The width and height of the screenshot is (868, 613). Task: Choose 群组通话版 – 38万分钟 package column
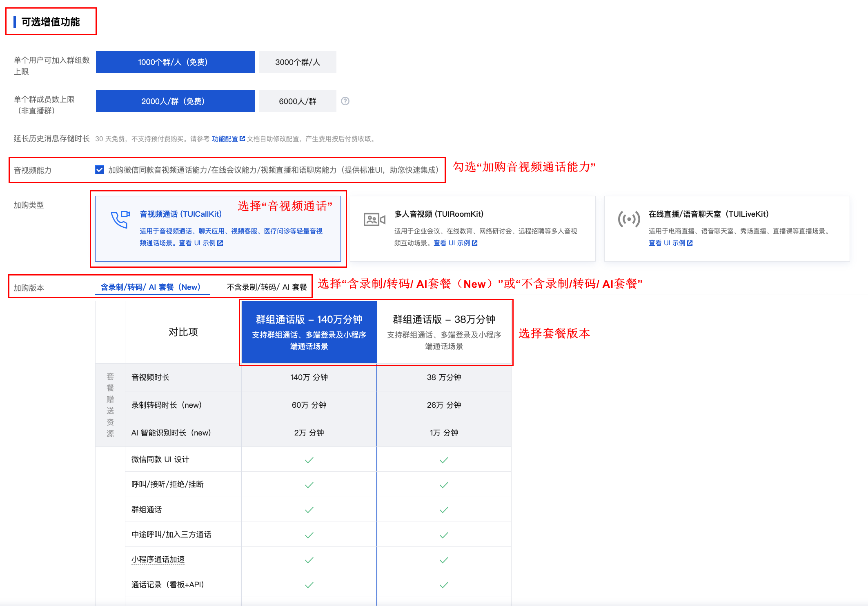click(444, 332)
